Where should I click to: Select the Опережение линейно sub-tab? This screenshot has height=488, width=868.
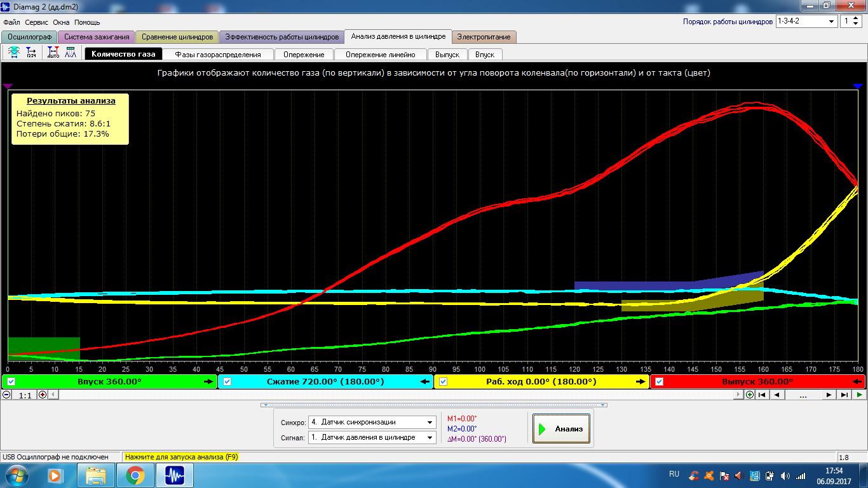pyautogui.click(x=381, y=54)
